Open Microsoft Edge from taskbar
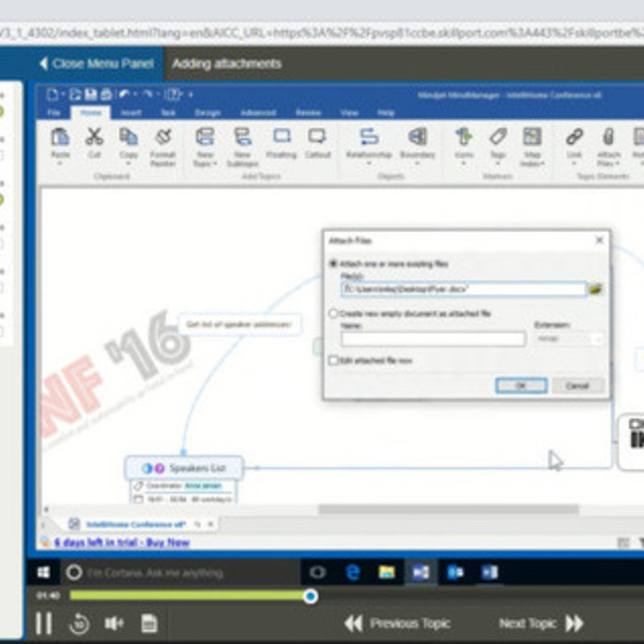The width and height of the screenshot is (644, 644). [353, 572]
